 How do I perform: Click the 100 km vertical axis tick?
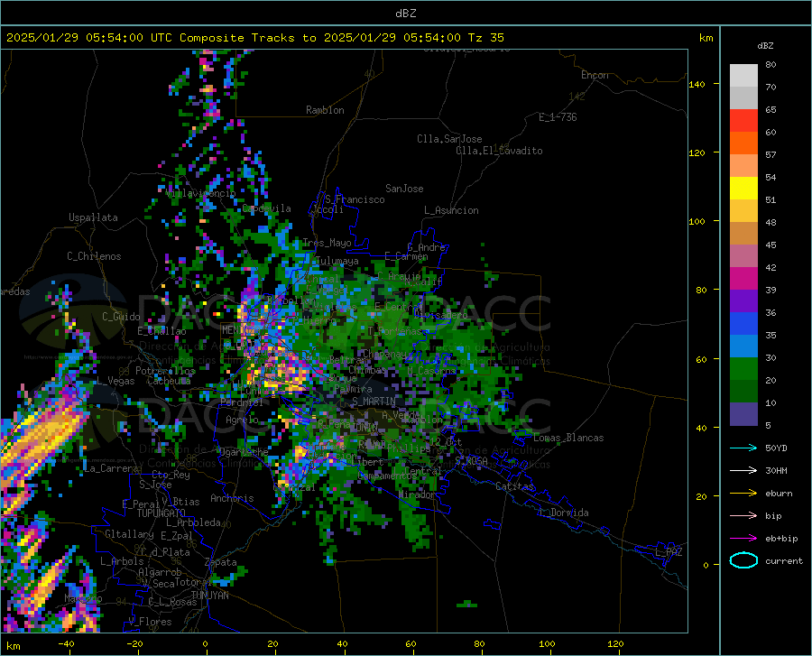(x=697, y=221)
